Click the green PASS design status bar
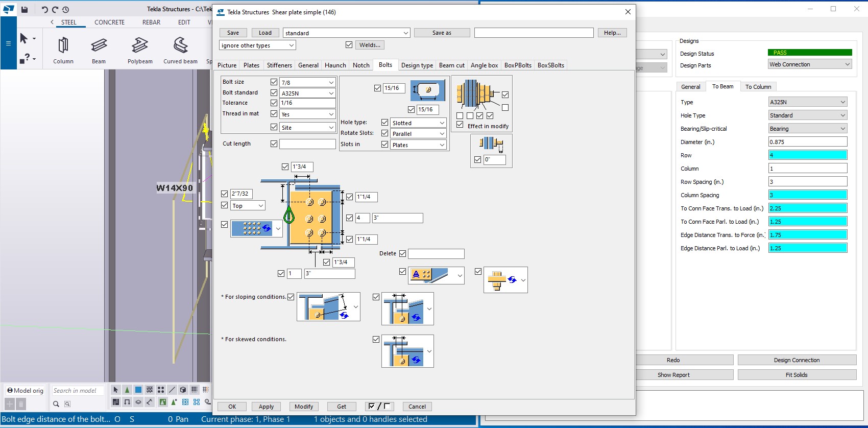 [x=810, y=53]
